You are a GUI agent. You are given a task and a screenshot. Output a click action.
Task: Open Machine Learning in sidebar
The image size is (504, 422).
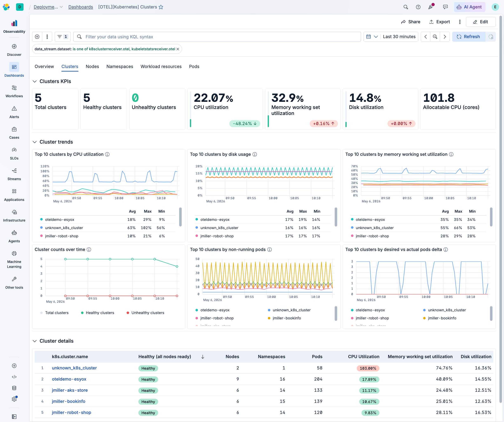click(x=14, y=260)
